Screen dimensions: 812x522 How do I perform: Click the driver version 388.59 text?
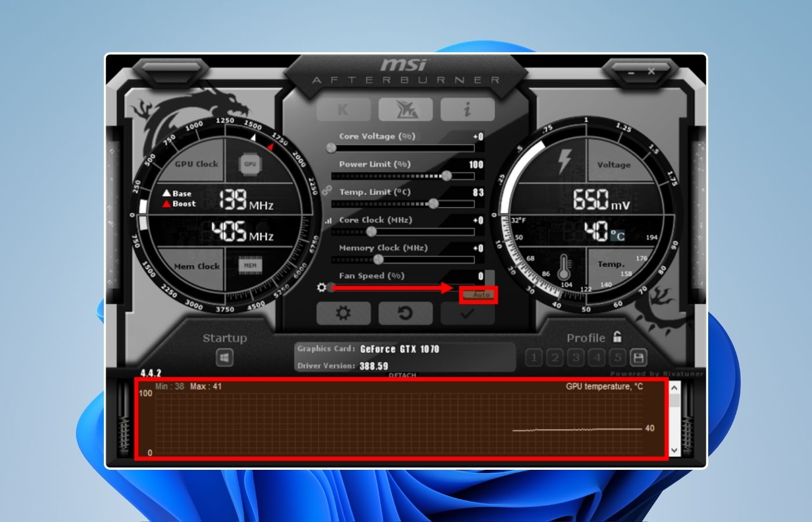click(x=374, y=366)
